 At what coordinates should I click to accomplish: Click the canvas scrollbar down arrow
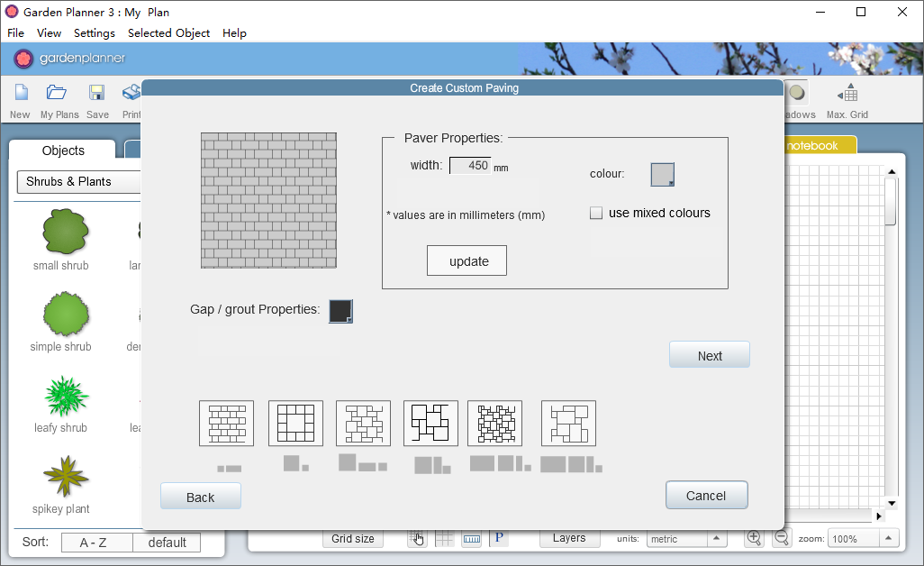tap(892, 504)
